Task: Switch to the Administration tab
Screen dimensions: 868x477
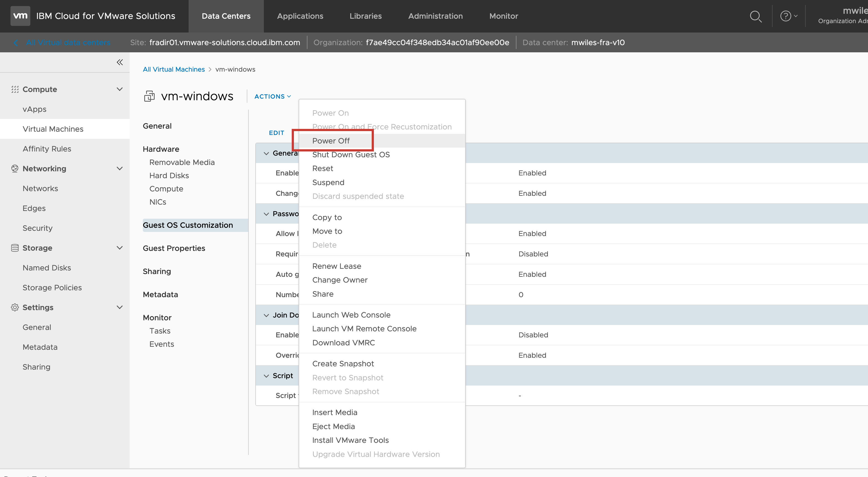Action: 435,16
